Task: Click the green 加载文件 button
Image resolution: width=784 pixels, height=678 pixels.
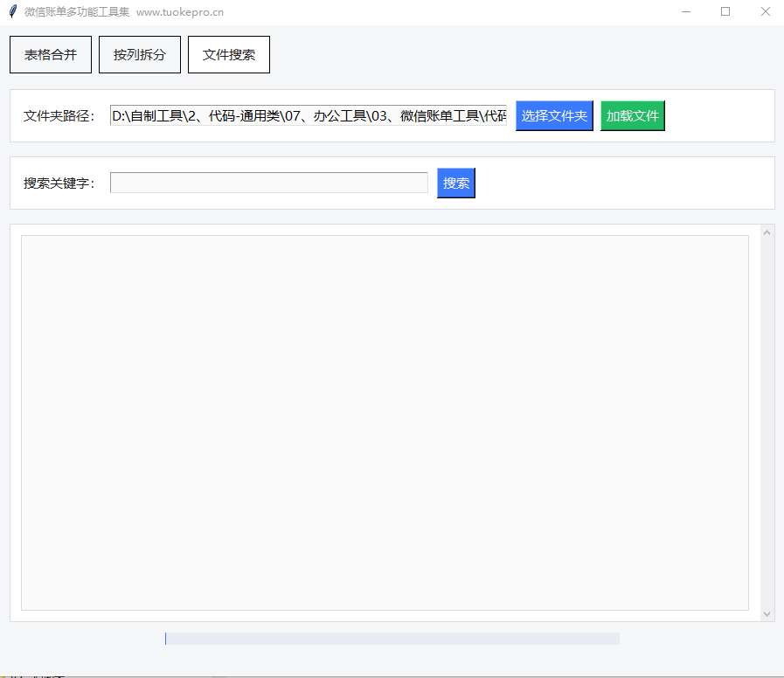Action: 633,116
